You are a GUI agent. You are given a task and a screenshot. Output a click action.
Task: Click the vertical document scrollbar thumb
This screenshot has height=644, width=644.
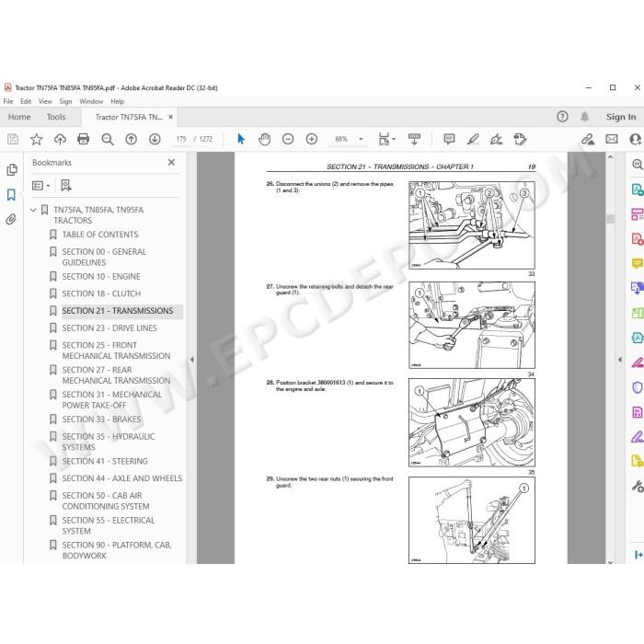tap(610, 219)
